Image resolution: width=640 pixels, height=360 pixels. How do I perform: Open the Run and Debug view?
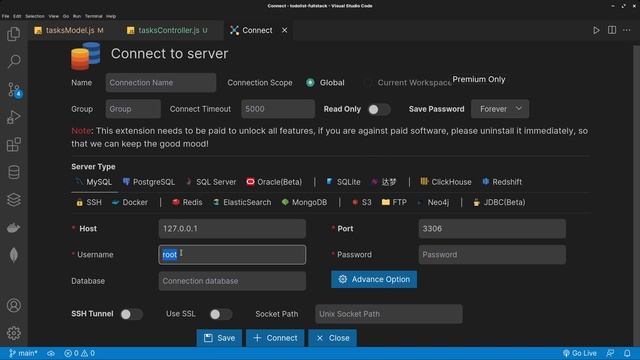13,117
